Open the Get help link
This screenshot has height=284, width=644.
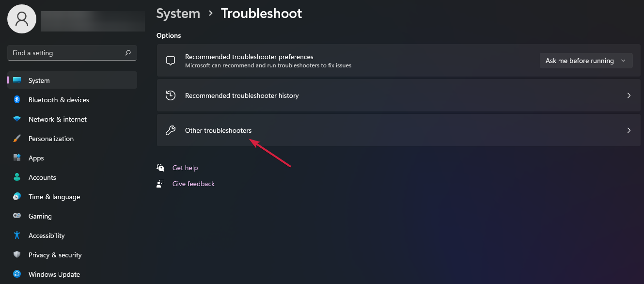[185, 168]
